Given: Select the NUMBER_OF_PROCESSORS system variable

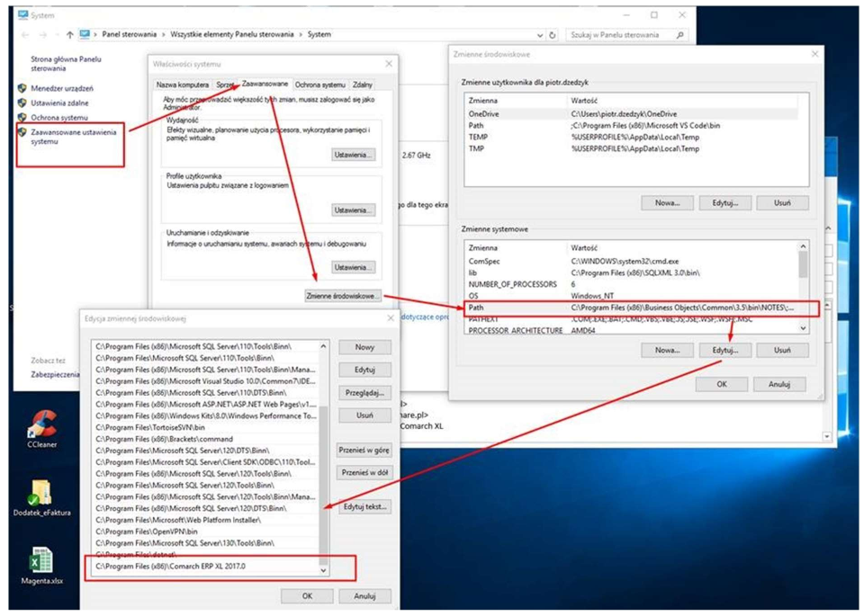Looking at the screenshot, I should [x=632, y=284].
